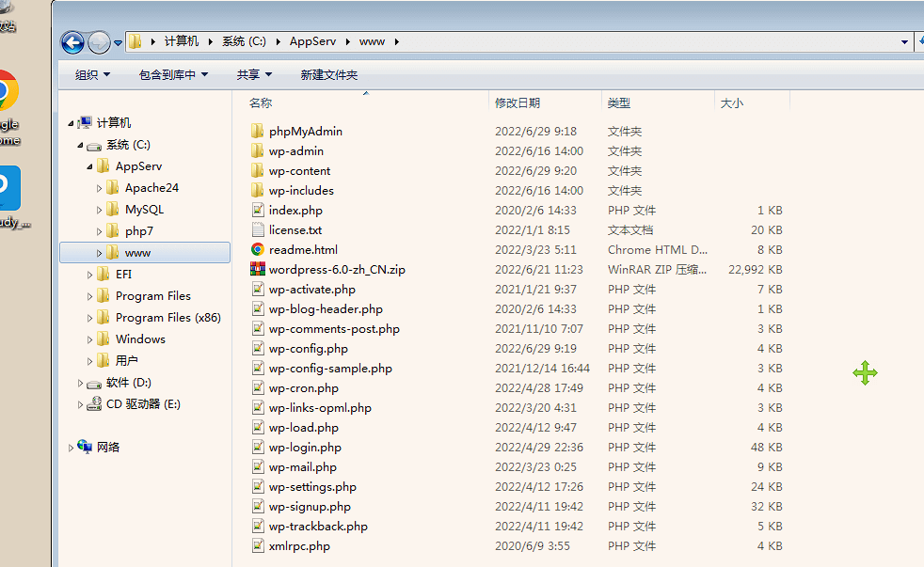
Task: Open the 共享 toolbar menu
Action: tap(254, 75)
